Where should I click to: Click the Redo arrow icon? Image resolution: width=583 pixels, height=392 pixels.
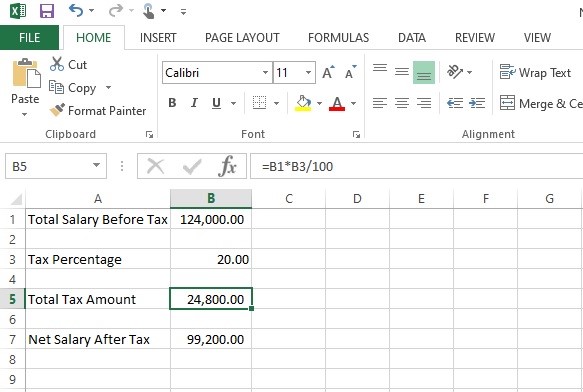pyautogui.click(x=115, y=10)
